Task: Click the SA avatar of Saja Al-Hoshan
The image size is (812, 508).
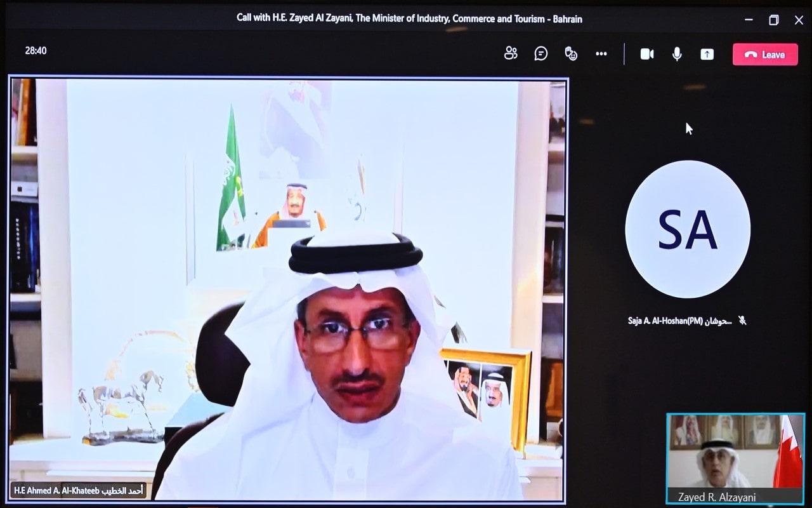Action: click(x=688, y=229)
